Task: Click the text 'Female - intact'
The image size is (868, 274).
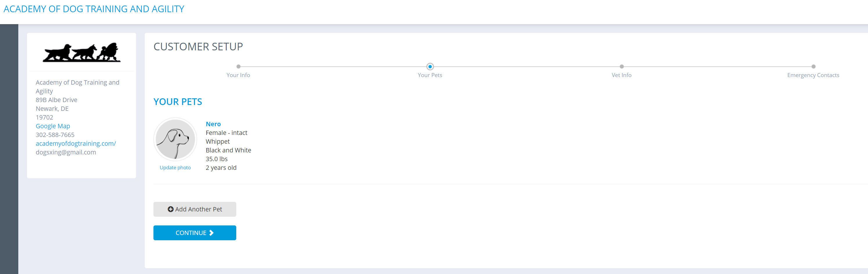Action: pos(226,133)
